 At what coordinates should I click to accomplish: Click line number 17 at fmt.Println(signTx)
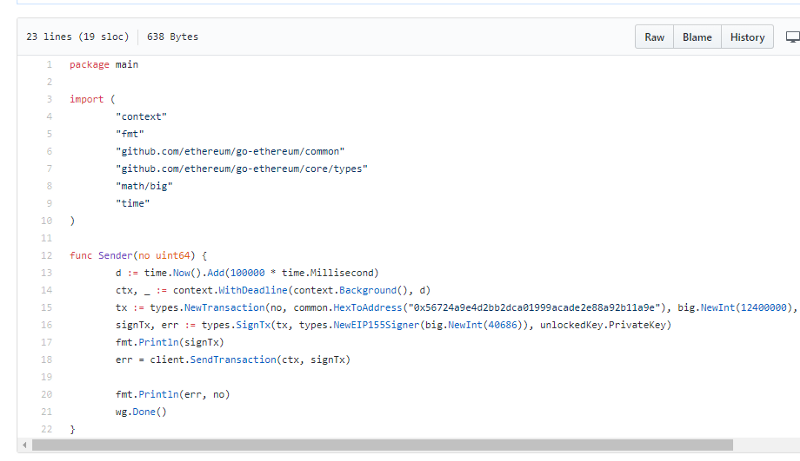click(x=46, y=342)
